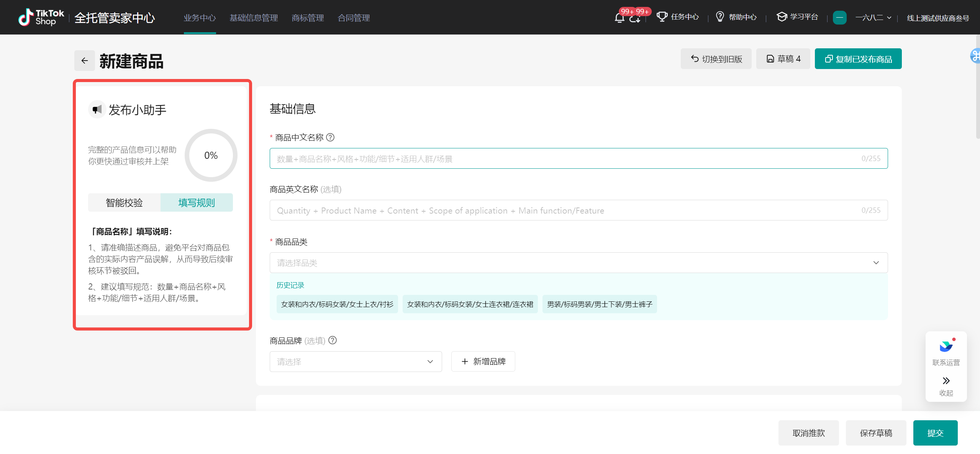The height and width of the screenshot is (454, 980).
Task: Click the 提交 submit button
Action: pos(935,433)
